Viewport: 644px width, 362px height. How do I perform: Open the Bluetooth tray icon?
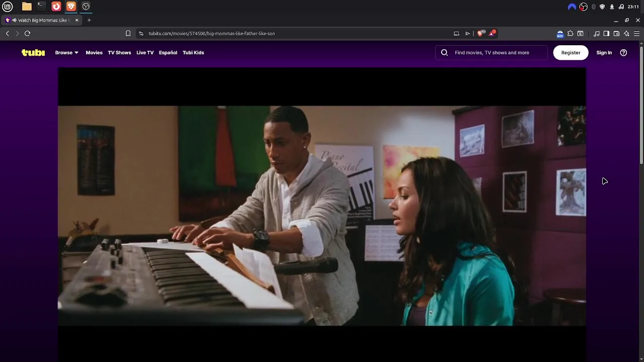[x=594, y=7]
